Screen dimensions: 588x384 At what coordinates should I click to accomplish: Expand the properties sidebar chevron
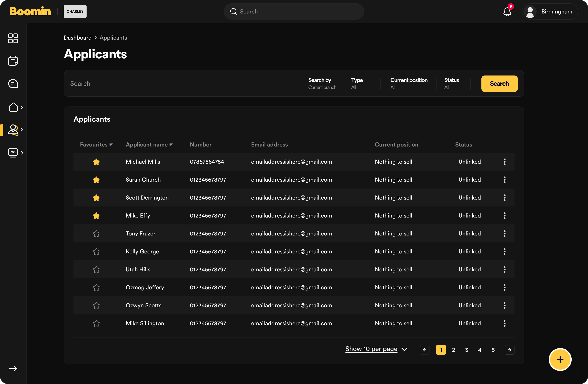[x=22, y=107]
